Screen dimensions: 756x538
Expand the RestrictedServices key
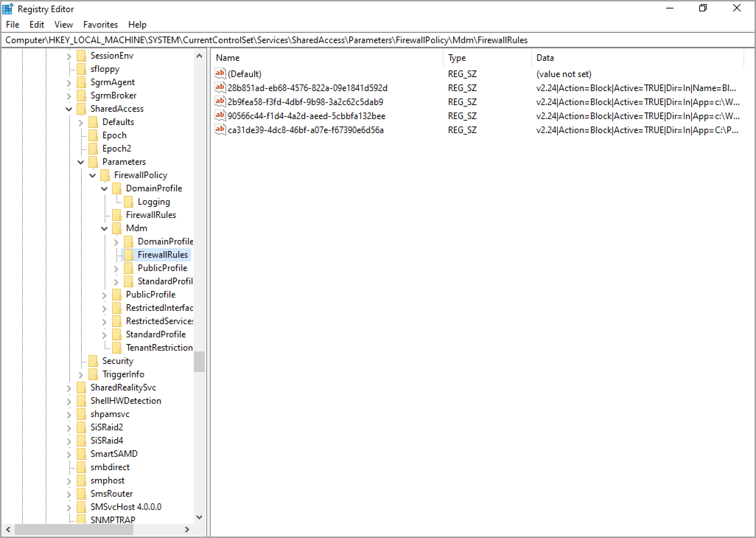click(104, 322)
